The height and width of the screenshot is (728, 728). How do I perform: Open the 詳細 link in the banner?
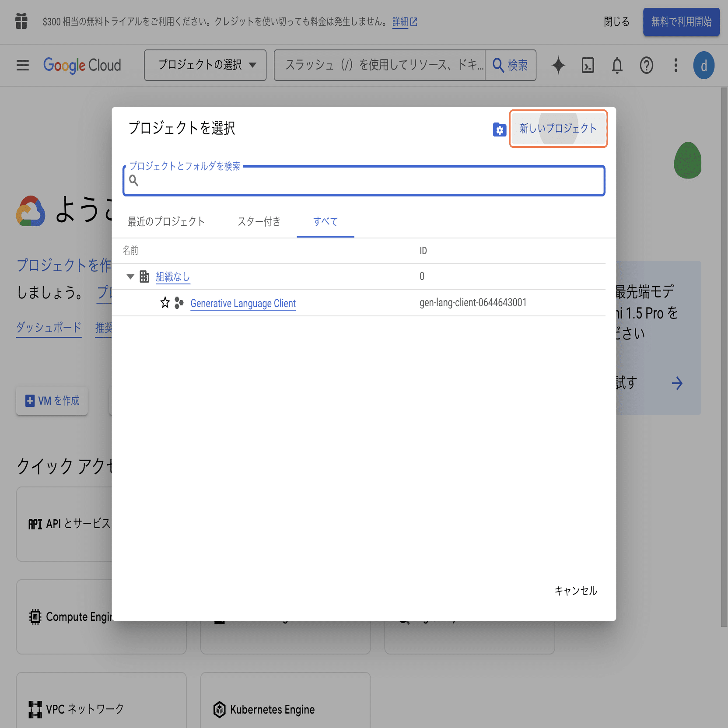pyautogui.click(x=405, y=21)
